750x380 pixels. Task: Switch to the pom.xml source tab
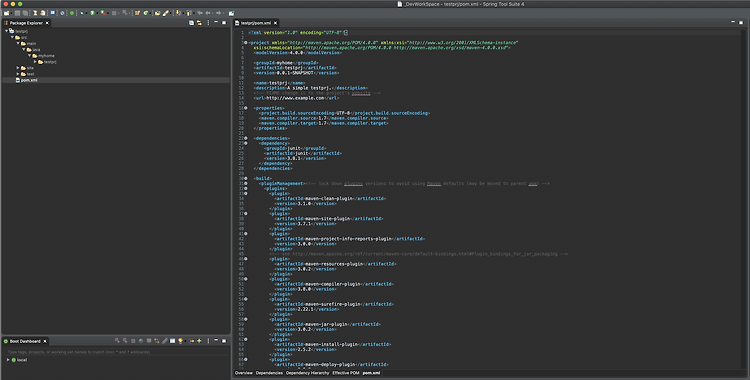point(371,373)
